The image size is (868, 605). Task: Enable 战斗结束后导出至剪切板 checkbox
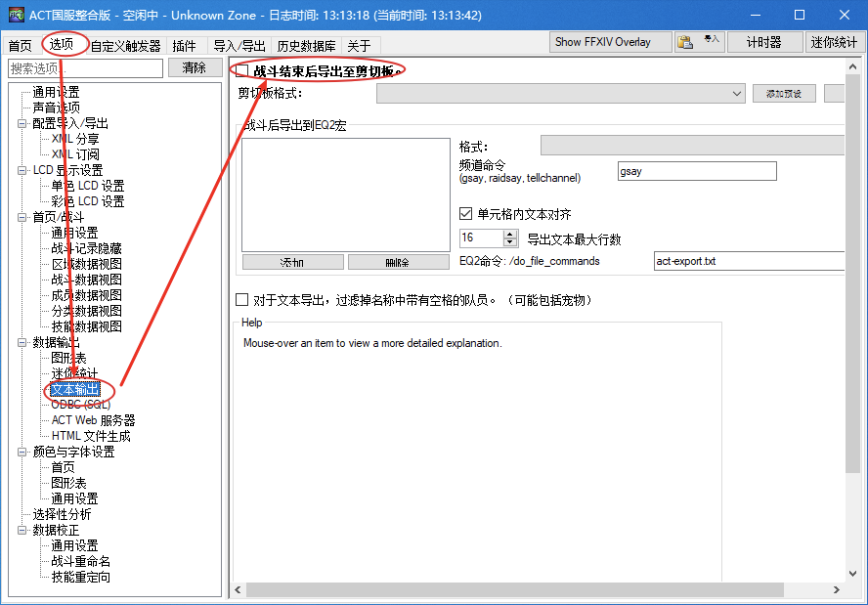click(x=241, y=70)
